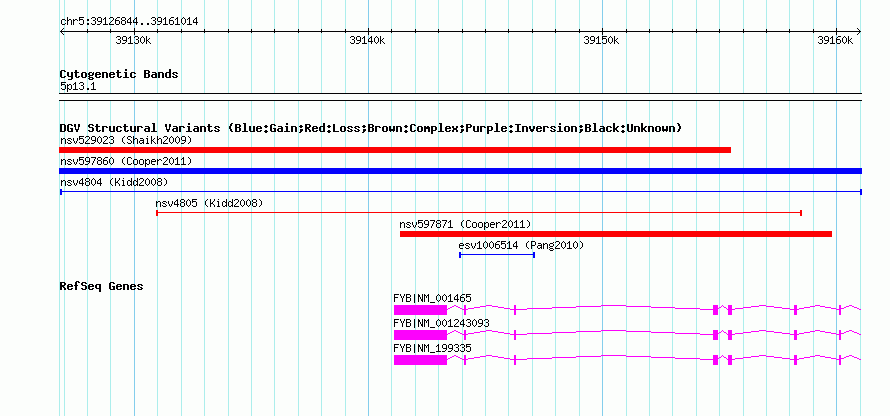The height and width of the screenshot is (416, 890).
Task: Select the esv1006514 (Pang2010) blue variant bar
Action: (497, 255)
